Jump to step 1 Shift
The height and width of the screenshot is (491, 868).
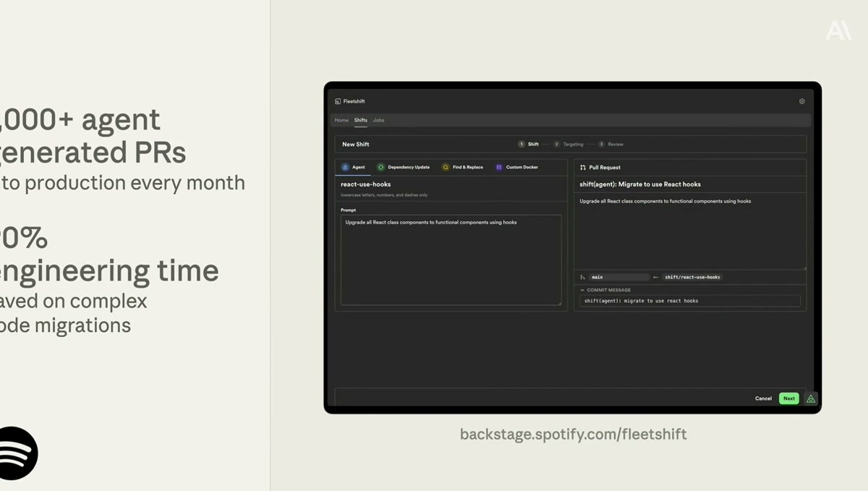(x=528, y=144)
